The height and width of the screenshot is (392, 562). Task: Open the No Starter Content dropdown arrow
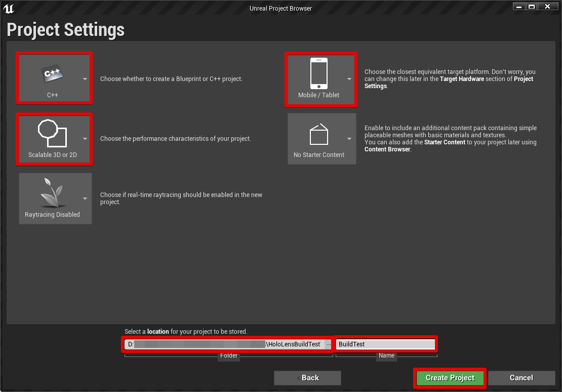tap(349, 139)
